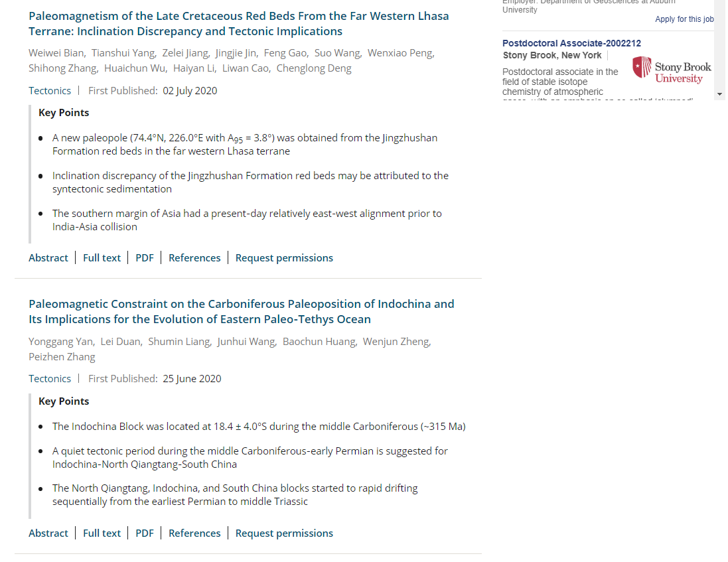The image size is (728, 562).
Task: Open the Late Cretaceous Red Beds article title
Action: point(239,24)
